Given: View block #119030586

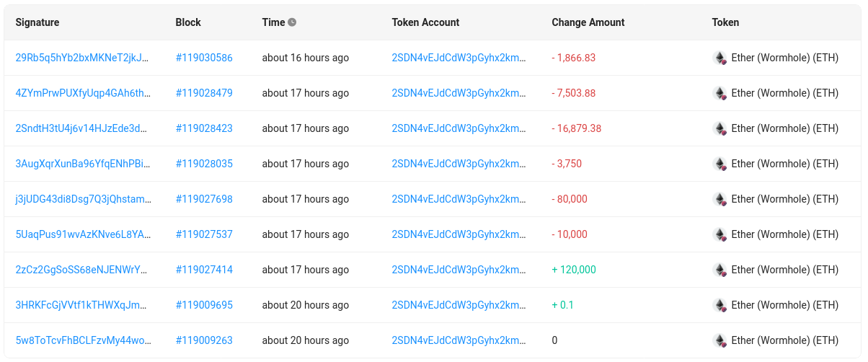Looking at the screenshot, I should click(204, 58).
